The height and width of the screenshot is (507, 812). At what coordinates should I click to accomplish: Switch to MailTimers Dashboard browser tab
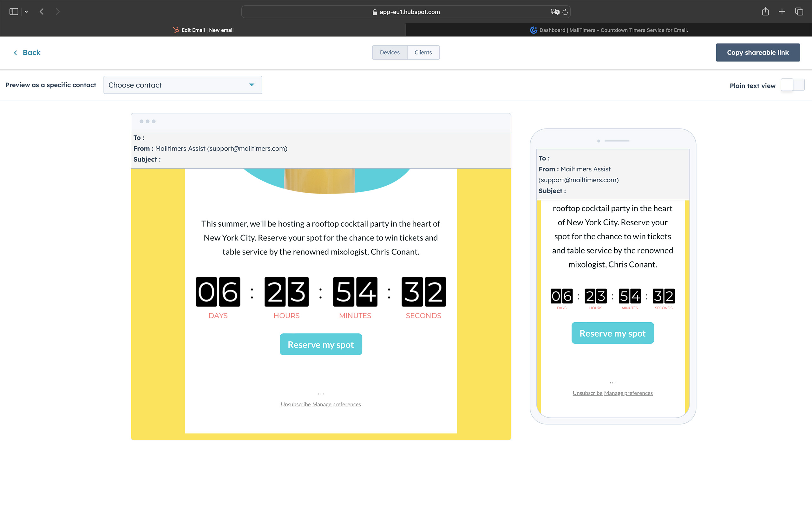tap(609, 30)
